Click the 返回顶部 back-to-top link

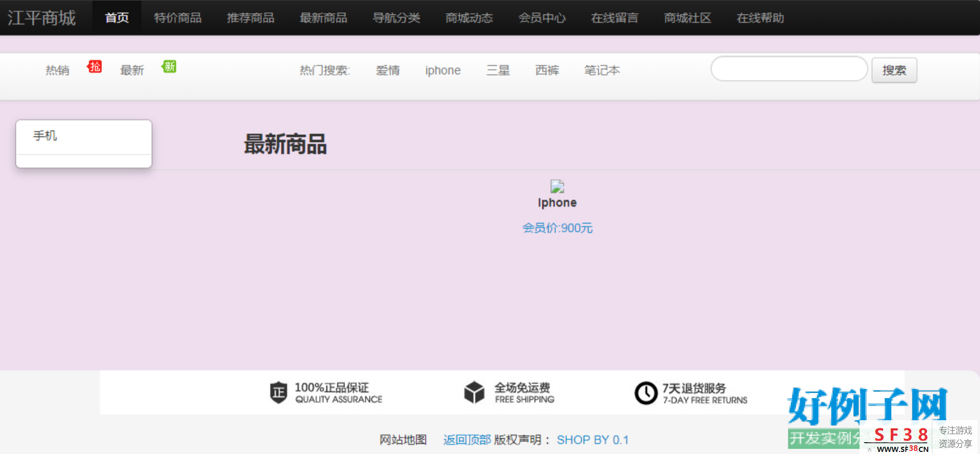coord(467,440)
